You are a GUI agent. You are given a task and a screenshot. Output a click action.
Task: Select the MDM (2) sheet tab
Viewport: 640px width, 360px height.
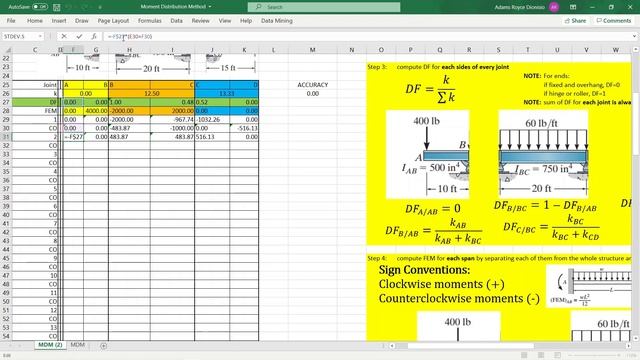pyautogui.click(x=50, y=345)
